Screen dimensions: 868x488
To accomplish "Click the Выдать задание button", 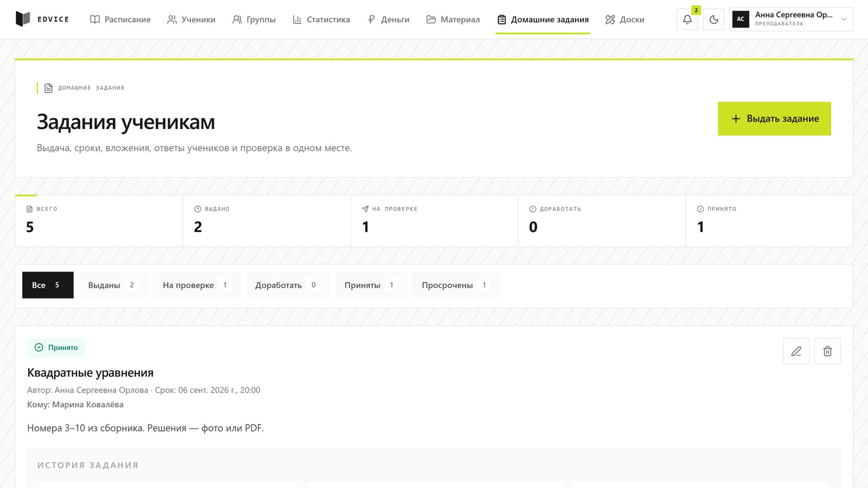I will pos(774,119).
